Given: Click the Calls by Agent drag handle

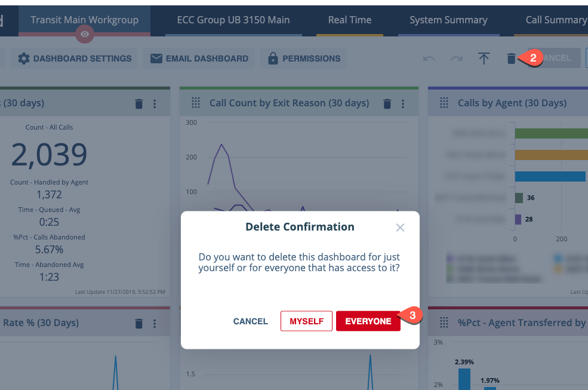Looking at the screenshot, I should tap(444, 103).
